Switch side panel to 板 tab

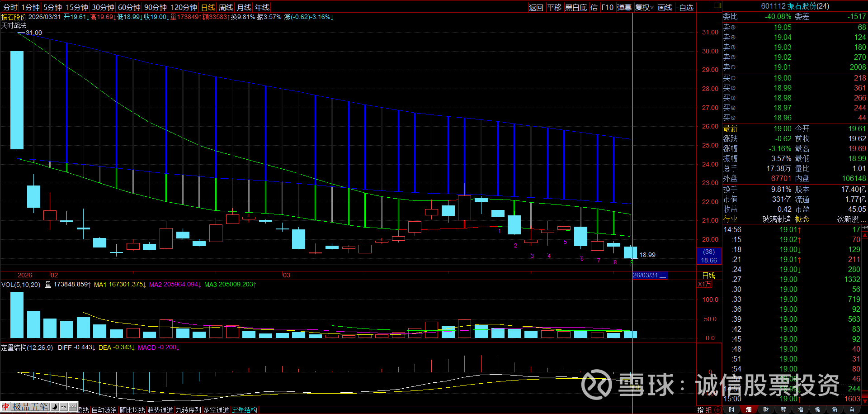817,409
